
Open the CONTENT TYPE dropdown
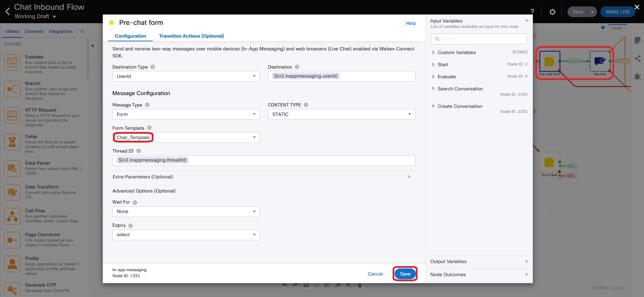342,114
